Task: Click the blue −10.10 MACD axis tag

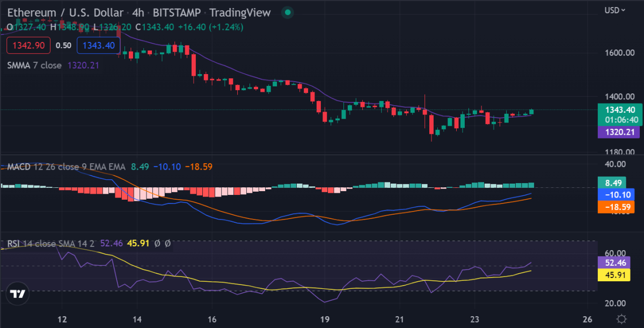Action: [x=617, y=194]
